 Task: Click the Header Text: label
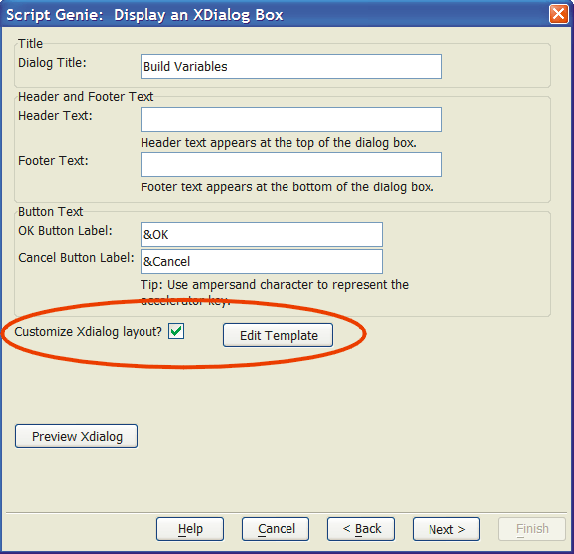[x=55, y=116]
